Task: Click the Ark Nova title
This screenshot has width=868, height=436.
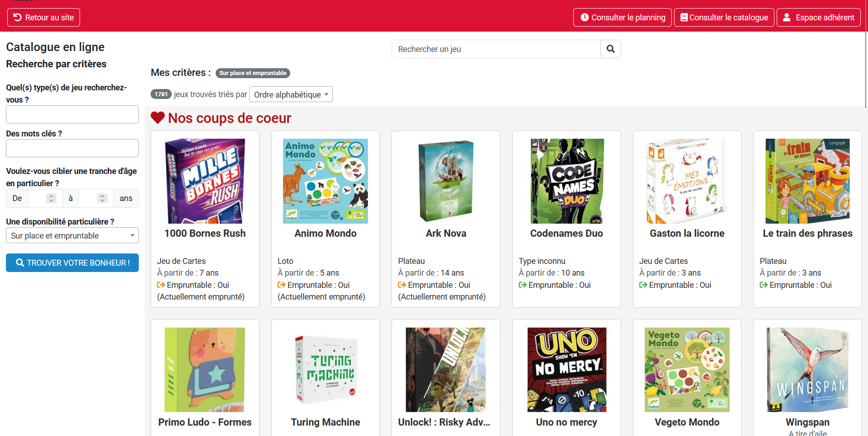Action: tap(446, 233)
